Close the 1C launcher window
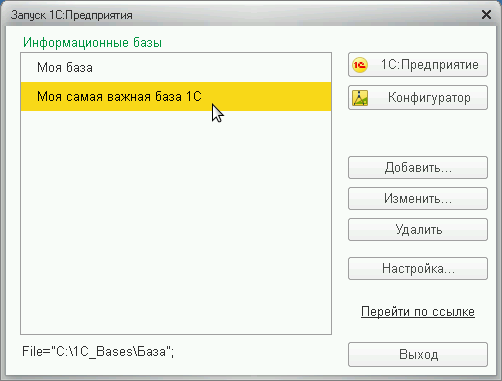Screen dimensions: 502x381 [x=486, y=15]
